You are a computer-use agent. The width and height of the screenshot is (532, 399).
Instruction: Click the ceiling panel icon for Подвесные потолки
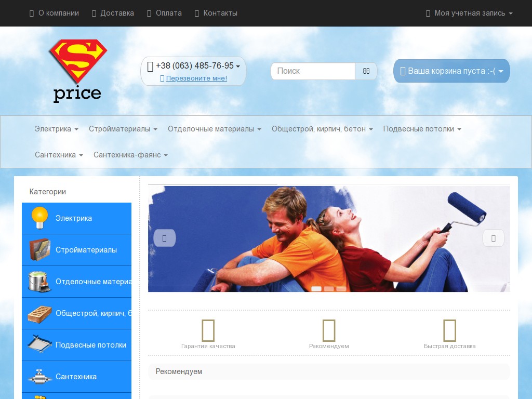[39, 345]
